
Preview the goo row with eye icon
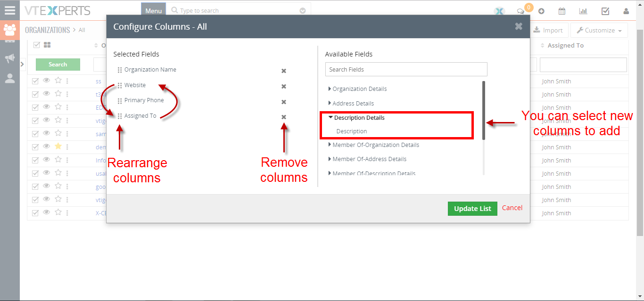46,186
